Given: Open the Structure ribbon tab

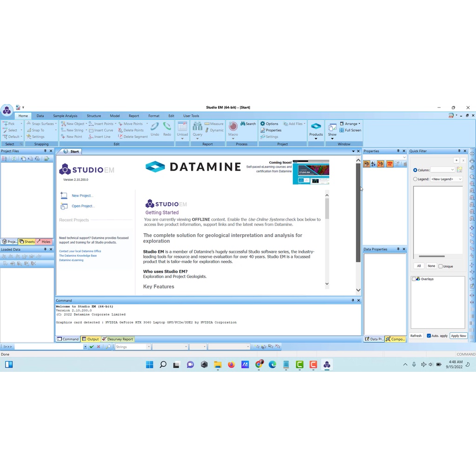Looking at the screenshot, I should coord(94,116).
